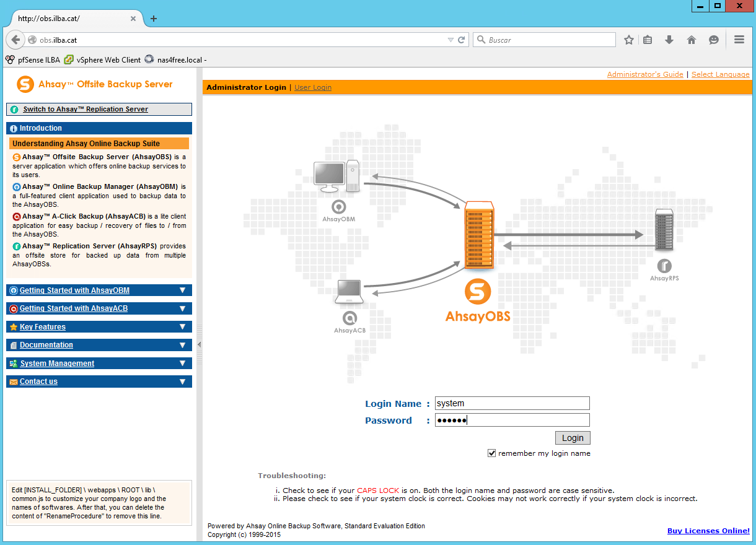Image resolution: width=756 pixels, height=545 pixels.
Task: Expand the System Management arrow
Action: coord(182,363)
